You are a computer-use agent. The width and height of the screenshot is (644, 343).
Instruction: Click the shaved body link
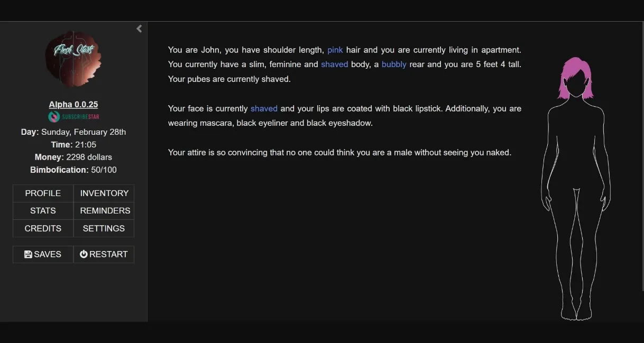pyautogui.click(x=334, y=64)
